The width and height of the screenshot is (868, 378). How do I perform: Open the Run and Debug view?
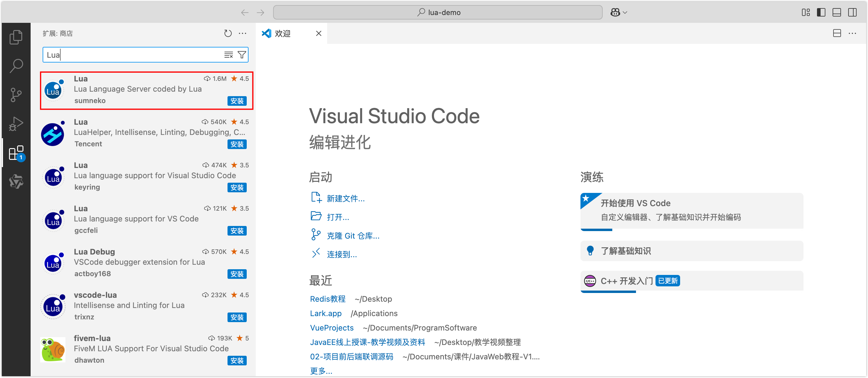coord(16,124)
